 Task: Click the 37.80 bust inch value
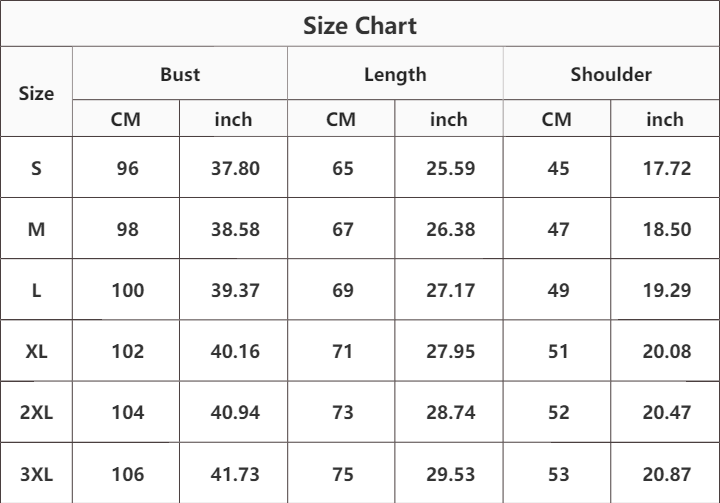click(235, 168)
